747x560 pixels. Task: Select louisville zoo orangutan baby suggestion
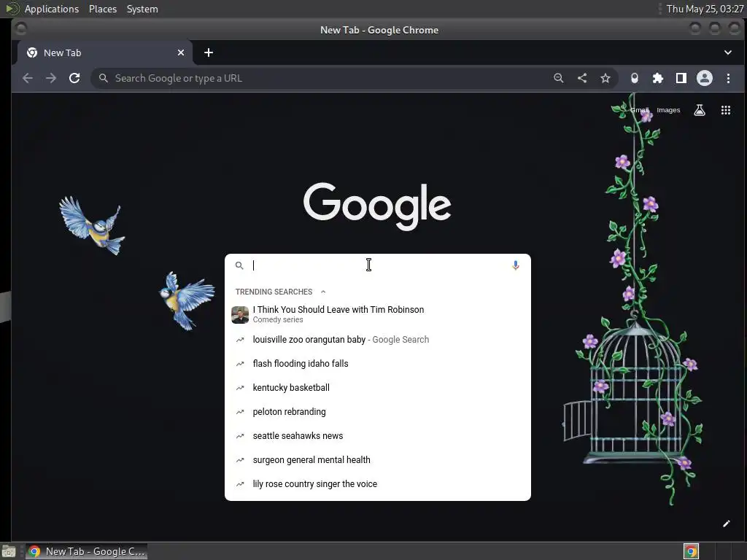pyautogui.click(x=378, y=340)
